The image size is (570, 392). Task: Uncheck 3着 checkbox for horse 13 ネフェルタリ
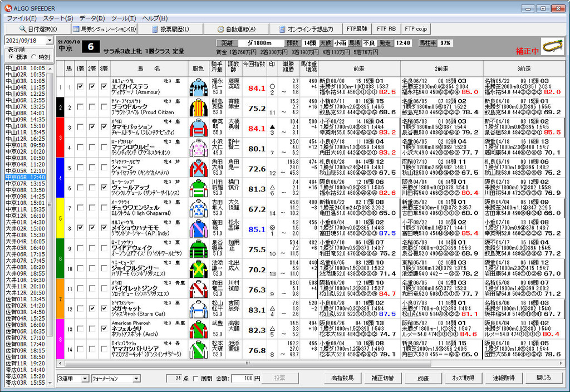point(104,329)
